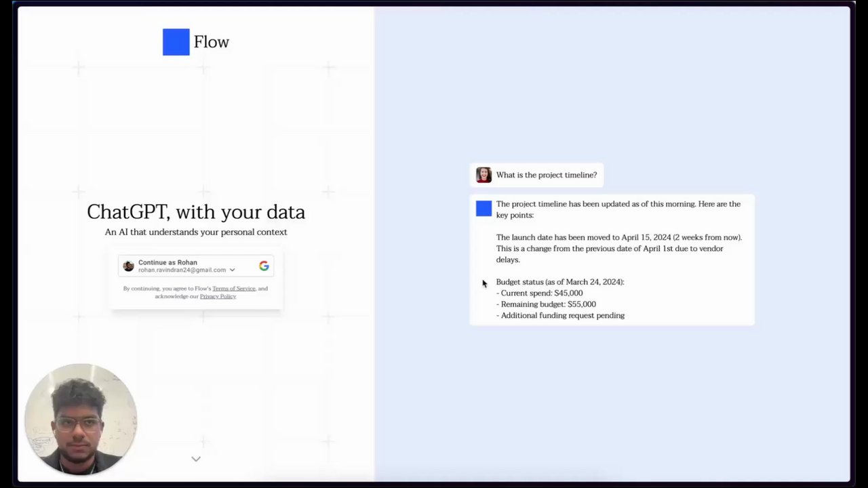Open the Privacy Policy link
This screenshot has height=488, width=868.
218,296
